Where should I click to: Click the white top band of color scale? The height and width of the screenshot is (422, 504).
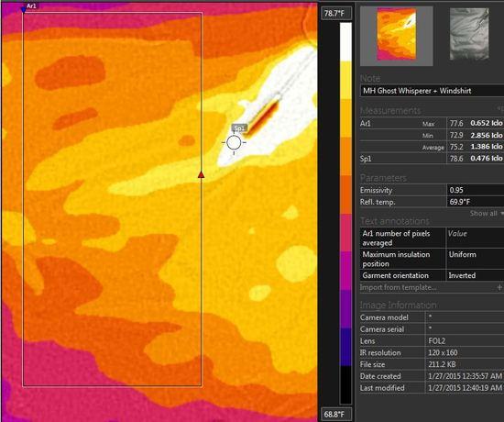click(345, 42)
